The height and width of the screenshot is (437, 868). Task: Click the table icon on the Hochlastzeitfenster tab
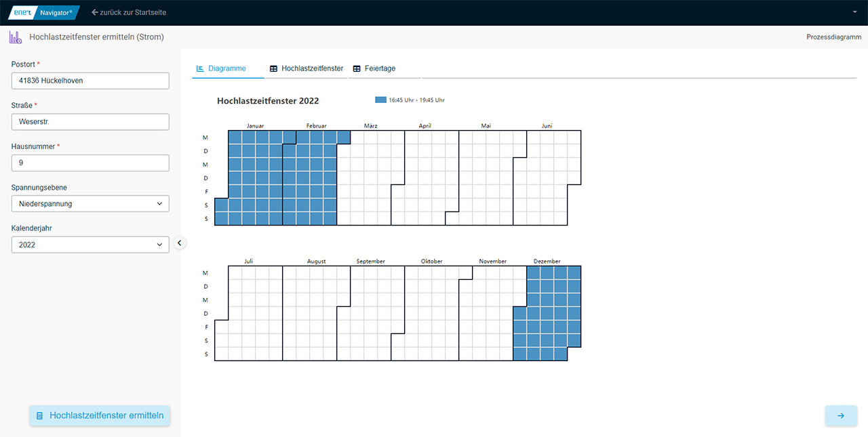[x=273, y=68]
